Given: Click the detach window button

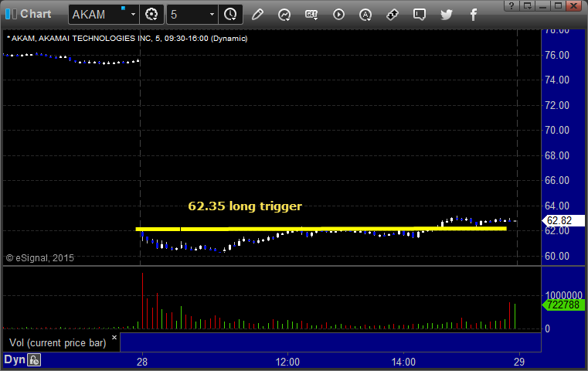Looking at the screenshot, I should pyautogui.click(x=527, y=5).
